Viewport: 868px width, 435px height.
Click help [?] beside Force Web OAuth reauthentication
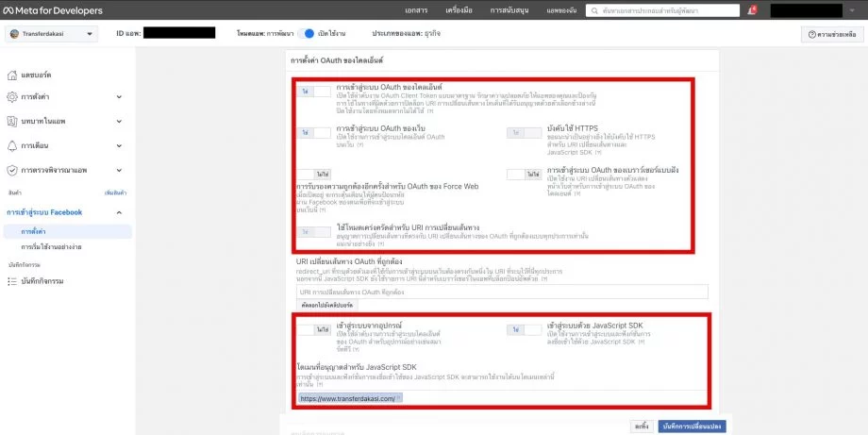tap(322, 210)
